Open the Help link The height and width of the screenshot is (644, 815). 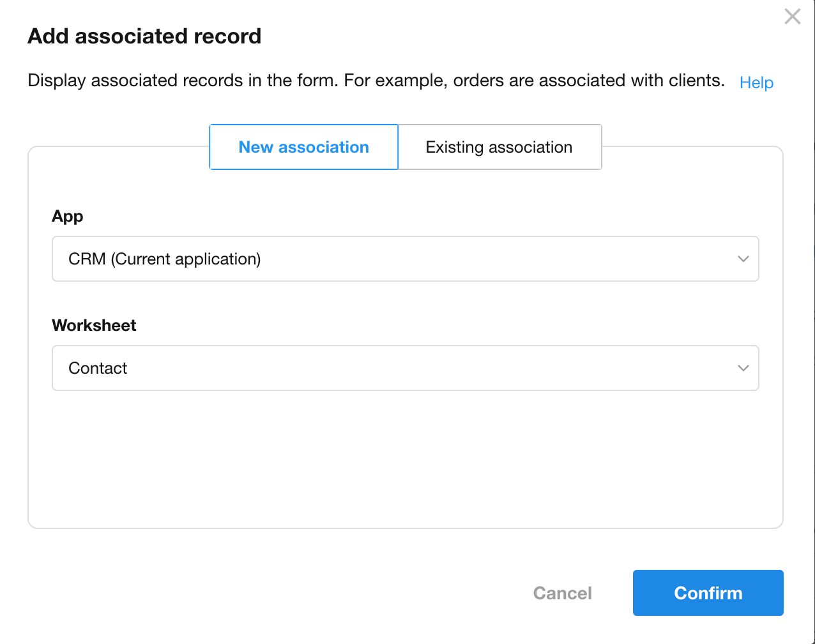(x=756, y=82)
